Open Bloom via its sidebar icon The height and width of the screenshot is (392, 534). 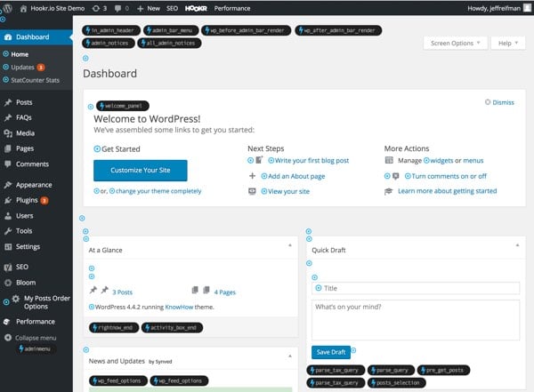pyautogui.click(x=8, y=283)
